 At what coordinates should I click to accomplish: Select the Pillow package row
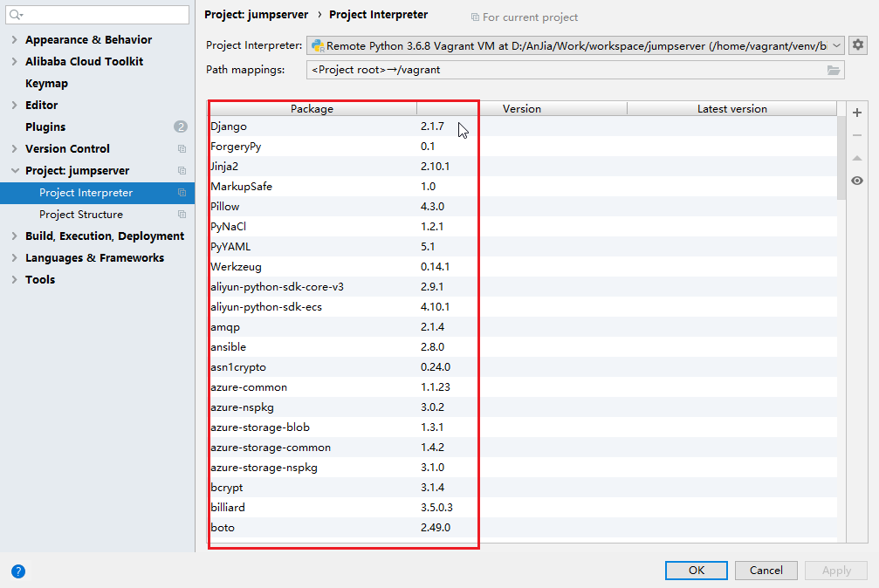coord(523,207)
